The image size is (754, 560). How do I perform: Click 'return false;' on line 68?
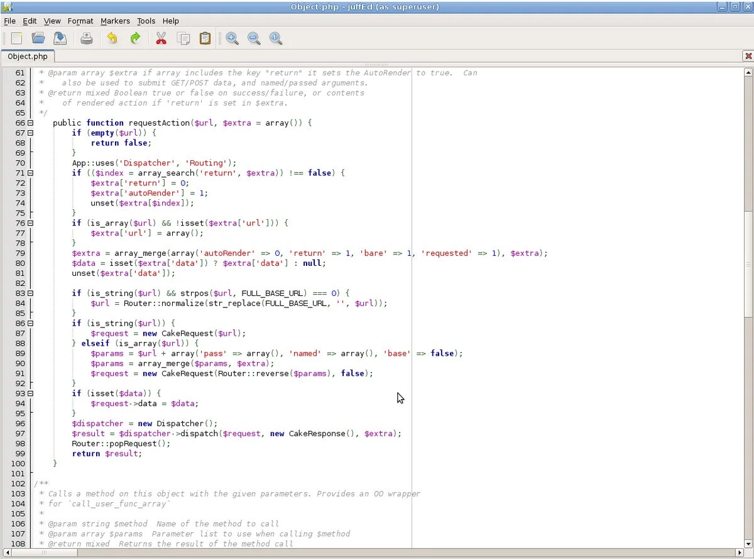point(121,143)
